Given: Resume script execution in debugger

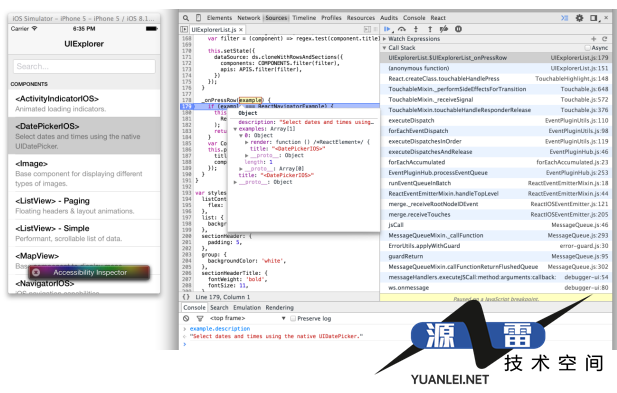Looking at the screenshot, I should [387, 29].
